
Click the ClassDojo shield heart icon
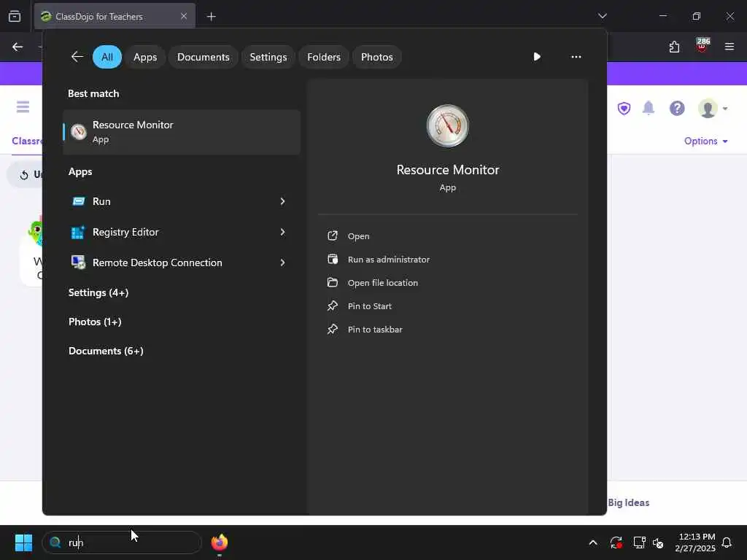[624, 109]
